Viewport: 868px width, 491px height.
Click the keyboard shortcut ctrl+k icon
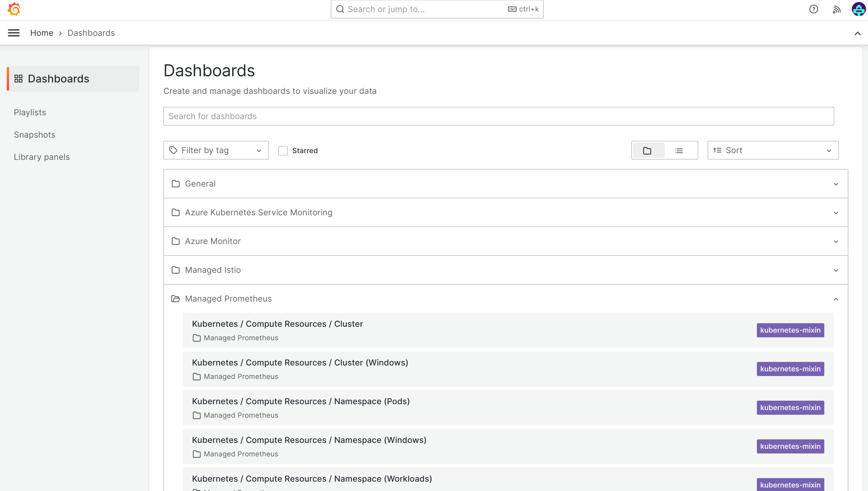click(512, 9)
